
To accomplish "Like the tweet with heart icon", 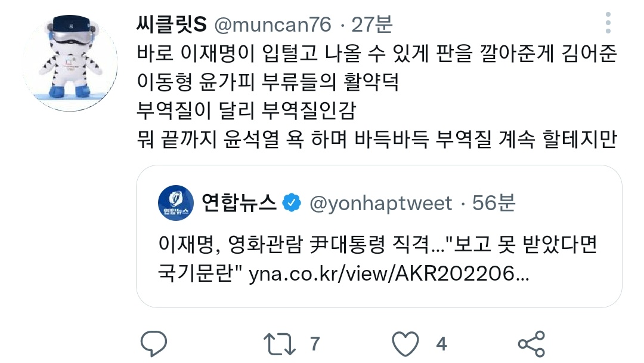I will click(x=405, y=344).
